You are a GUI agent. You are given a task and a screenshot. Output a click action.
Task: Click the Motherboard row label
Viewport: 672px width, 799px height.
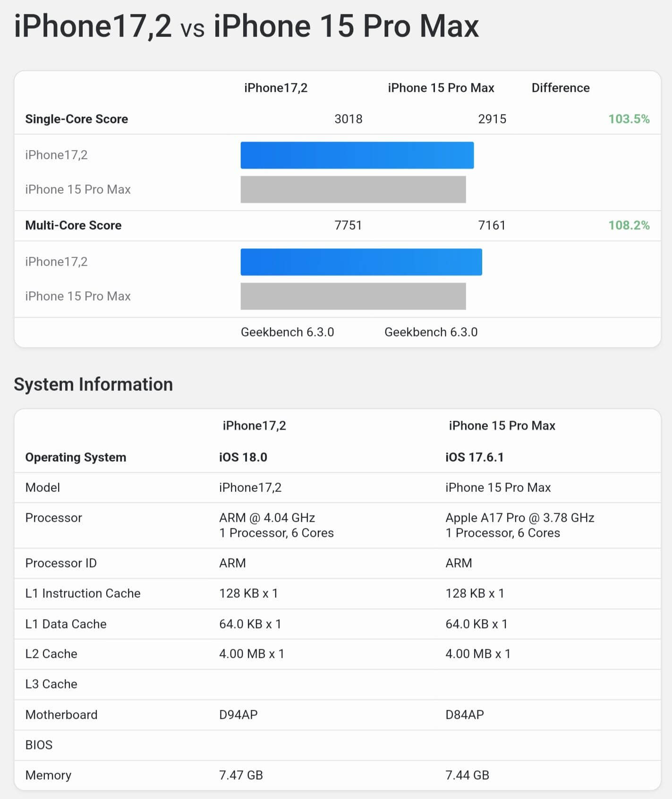pos(61,715)
